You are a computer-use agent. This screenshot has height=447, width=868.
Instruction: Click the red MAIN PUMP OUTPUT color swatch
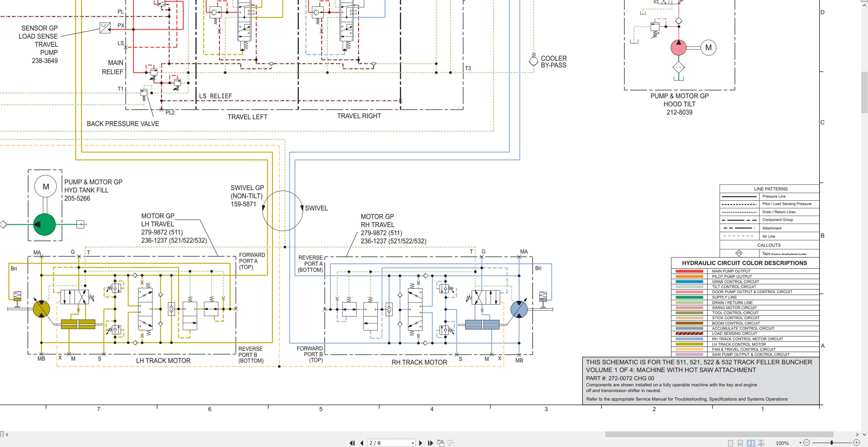[689, 271]
